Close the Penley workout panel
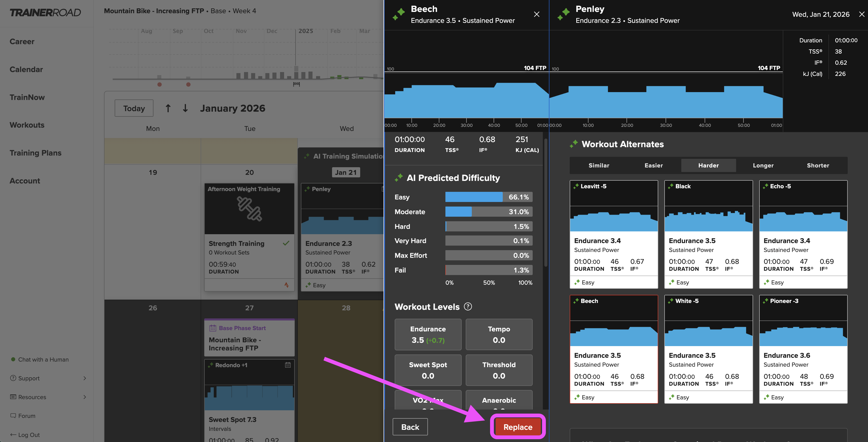 point(862,14)
